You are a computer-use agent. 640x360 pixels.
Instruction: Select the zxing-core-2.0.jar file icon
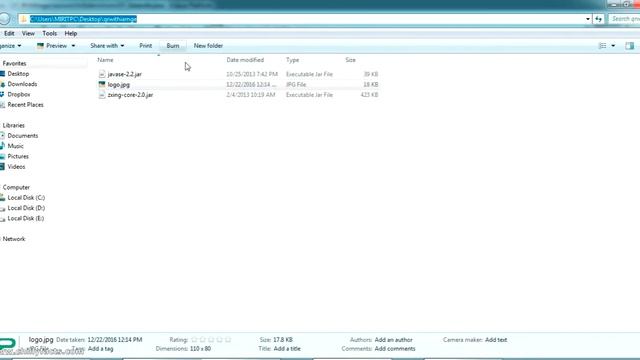pyautogui.click(x=102, y=95)
